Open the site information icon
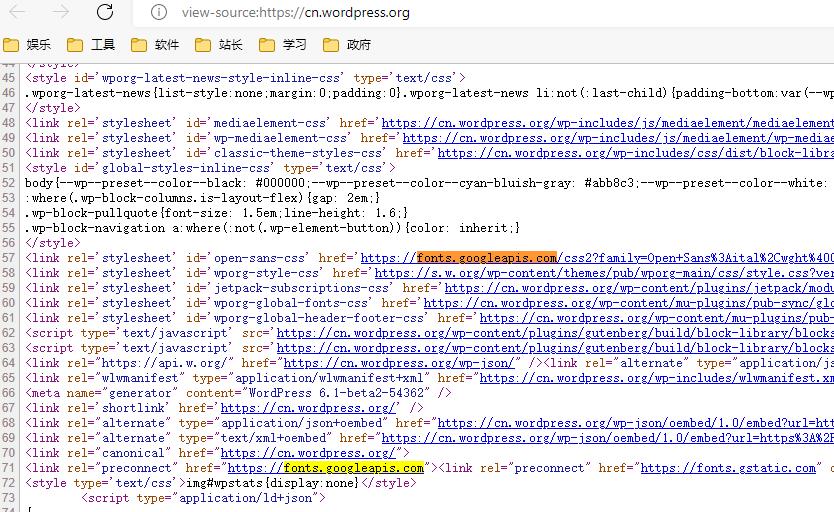834x512 pixels. coord(158,13)
